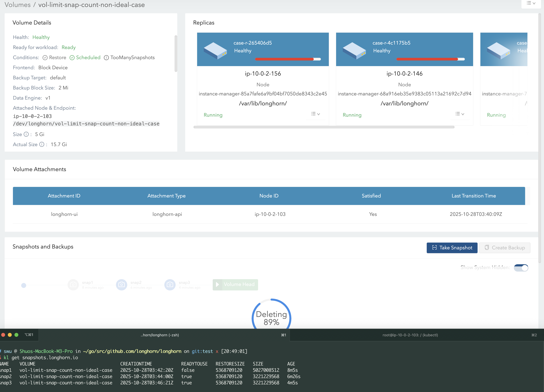Toggle the Show System Hidden switch
The width and height of the screenshot is (544, 392).
(521, 268)
